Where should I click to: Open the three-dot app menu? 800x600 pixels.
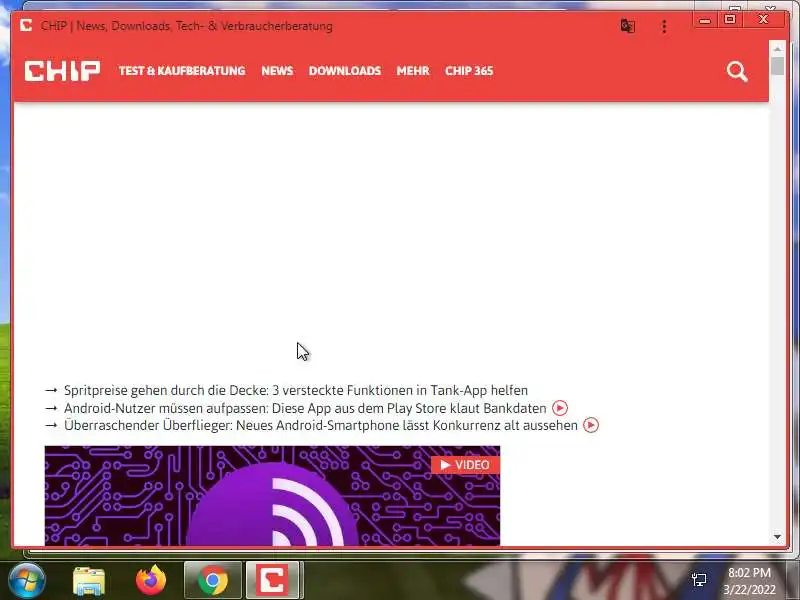664,27
